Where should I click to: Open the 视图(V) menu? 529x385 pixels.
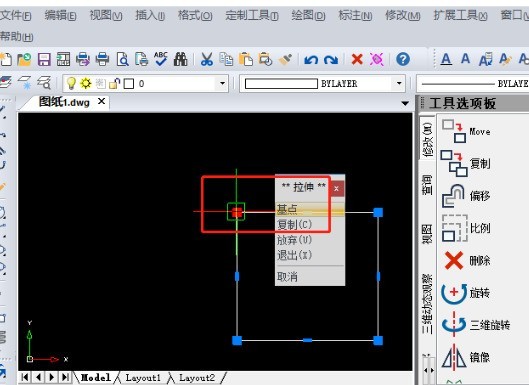pos(106,16)
